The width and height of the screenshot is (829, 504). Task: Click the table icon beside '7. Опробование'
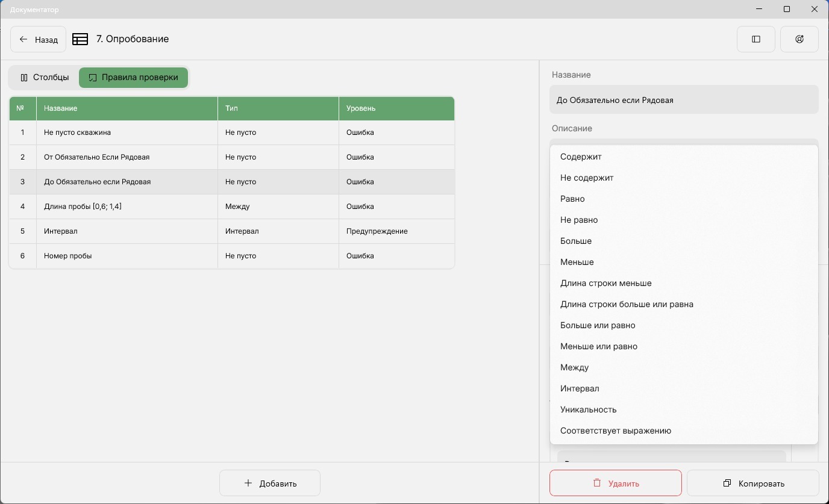80,39
